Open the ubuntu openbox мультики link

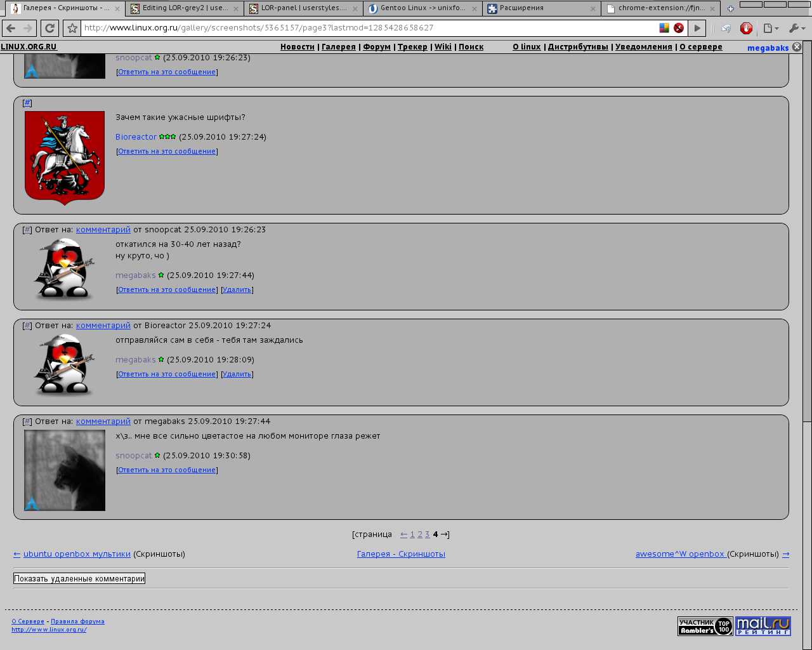(x=77, y=554)
